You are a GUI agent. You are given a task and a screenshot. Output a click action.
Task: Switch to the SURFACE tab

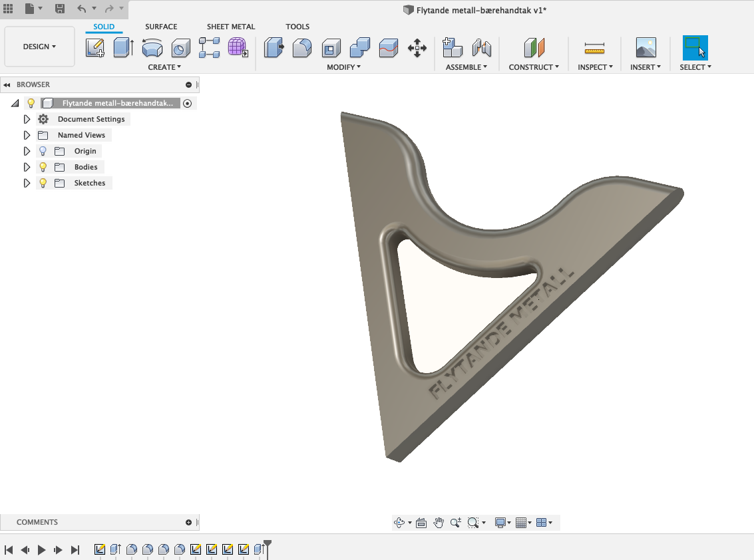point(161,27)
